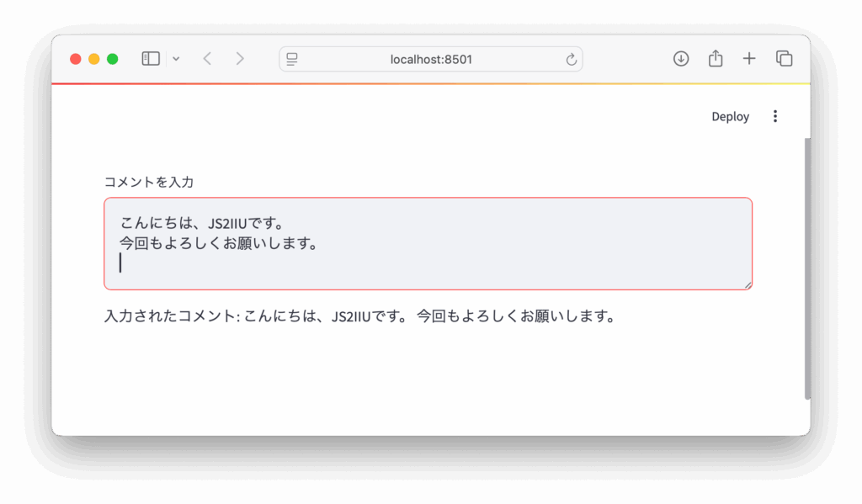This screenshot has height=504, width=862.
Task: Click the コメントを入力 label
Action: pyautogui.click(x=149, y=182)
